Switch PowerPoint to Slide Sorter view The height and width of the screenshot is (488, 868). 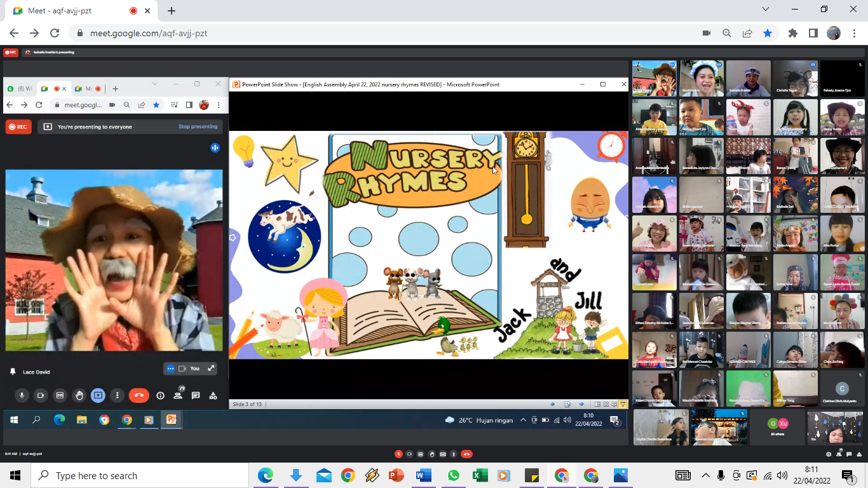tap(606, 404)
